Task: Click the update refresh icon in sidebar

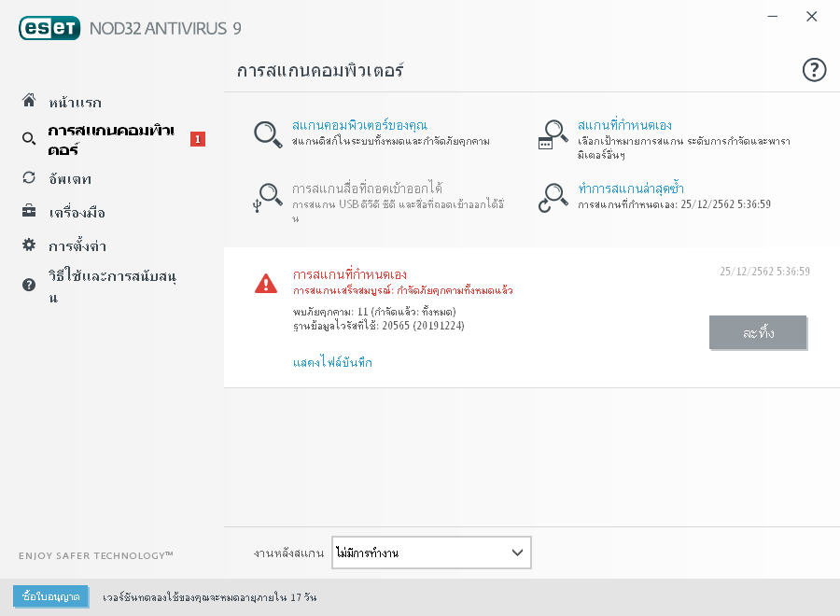Action: 29,177
